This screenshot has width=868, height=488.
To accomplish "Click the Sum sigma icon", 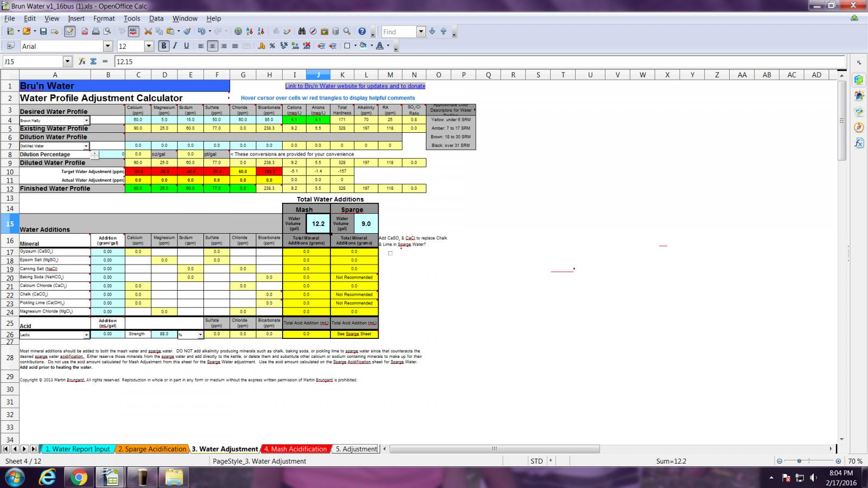I will (93, 62).
